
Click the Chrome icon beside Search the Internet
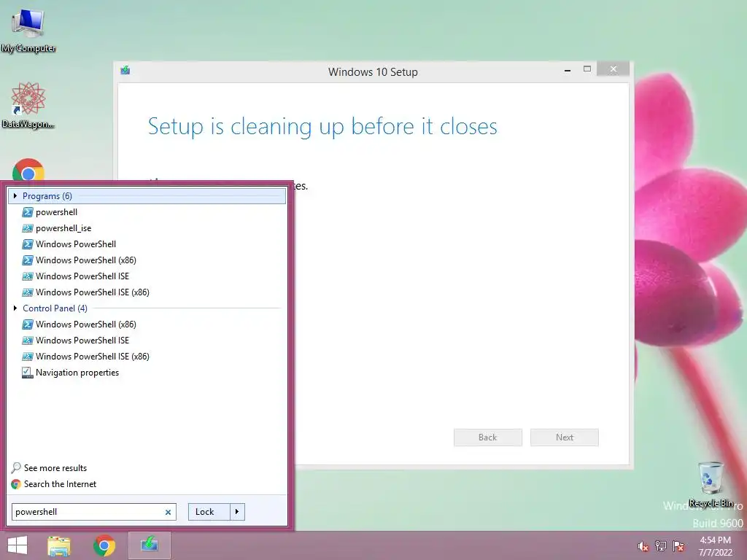[x=16, y=484]
